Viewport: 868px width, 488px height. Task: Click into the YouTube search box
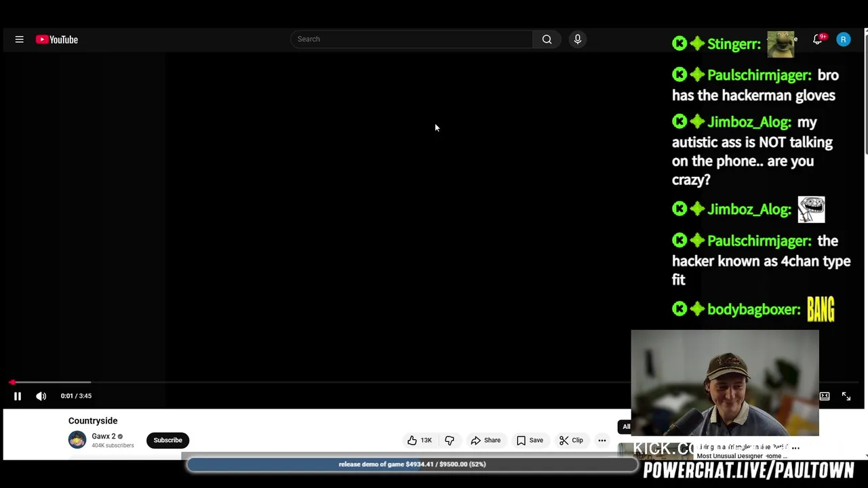412,39
